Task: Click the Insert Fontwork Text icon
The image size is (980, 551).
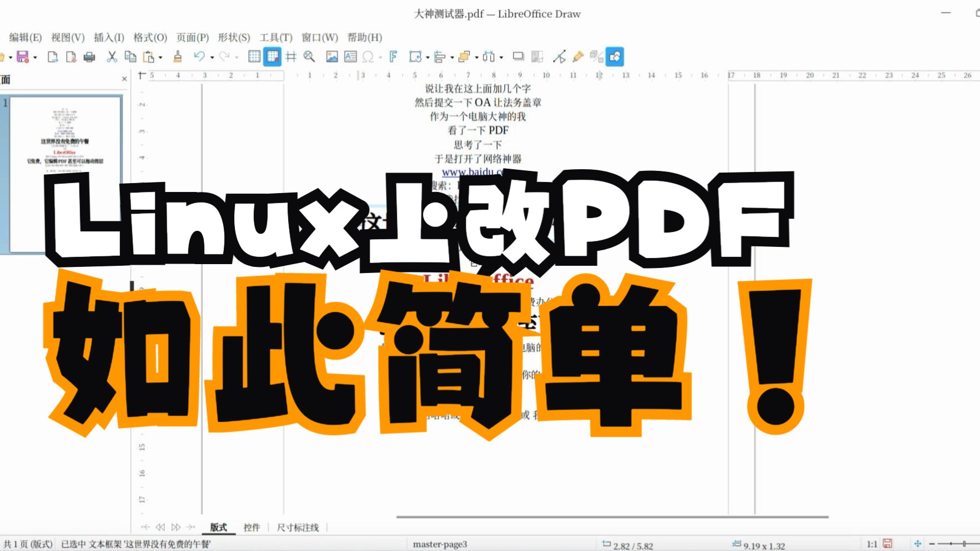Action: click(x=393, y=57)
